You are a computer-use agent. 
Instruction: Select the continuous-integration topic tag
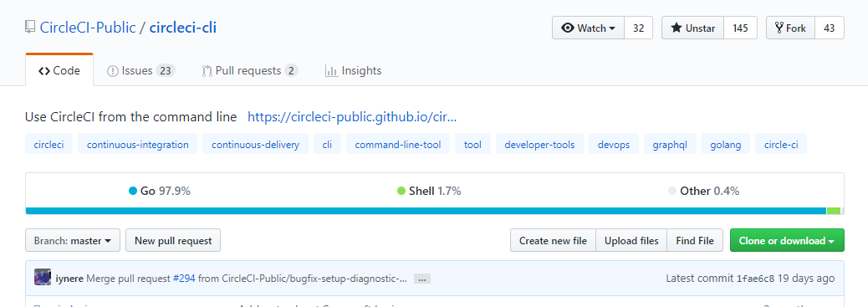pos(138,146)
